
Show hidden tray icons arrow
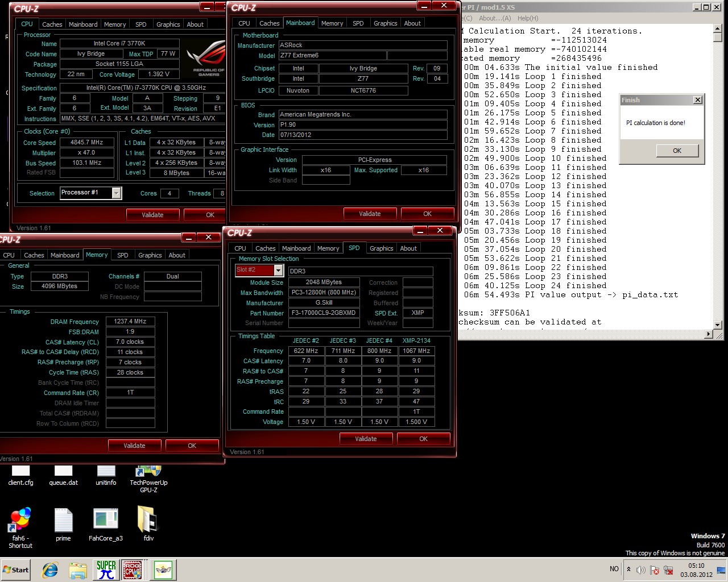628,569
